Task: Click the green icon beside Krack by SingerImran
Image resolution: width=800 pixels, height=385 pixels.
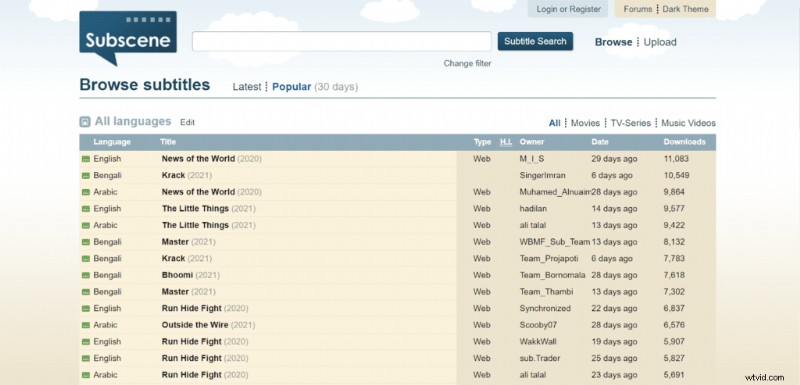Action: [x=86, y=175]
